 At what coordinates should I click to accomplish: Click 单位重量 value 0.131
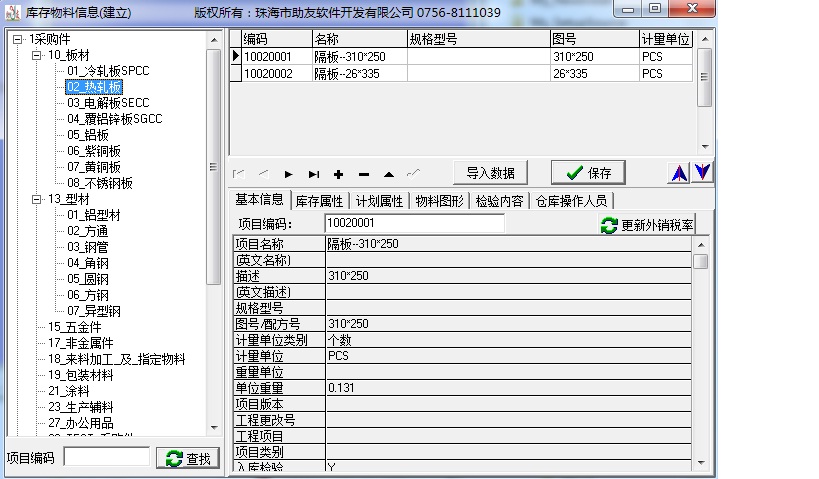pos(509,388)
